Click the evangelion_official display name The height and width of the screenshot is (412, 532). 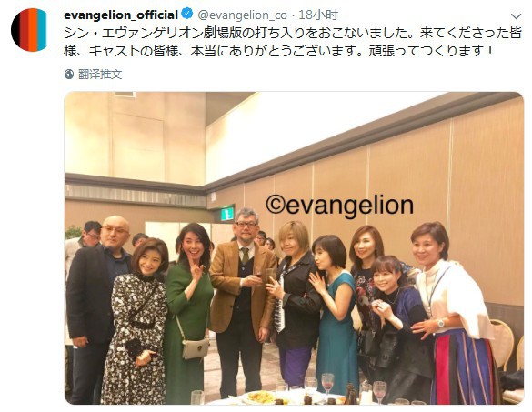pos(121,15)
